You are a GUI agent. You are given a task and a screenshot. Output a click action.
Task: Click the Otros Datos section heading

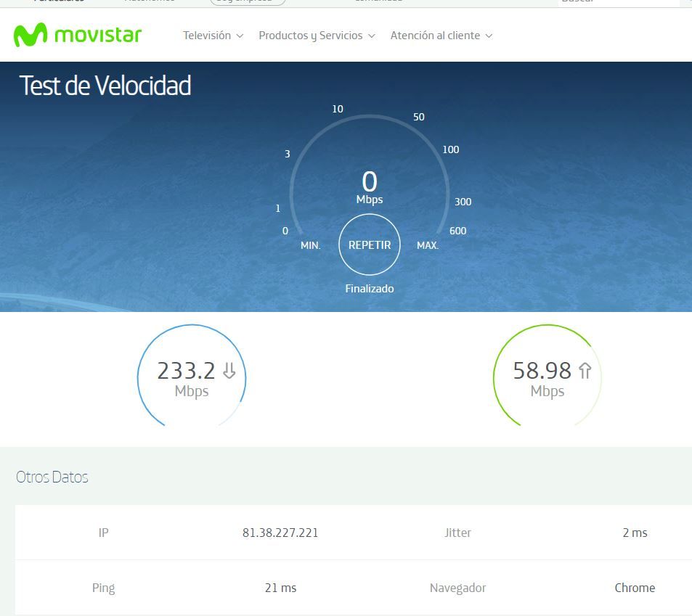coord(52,477)
